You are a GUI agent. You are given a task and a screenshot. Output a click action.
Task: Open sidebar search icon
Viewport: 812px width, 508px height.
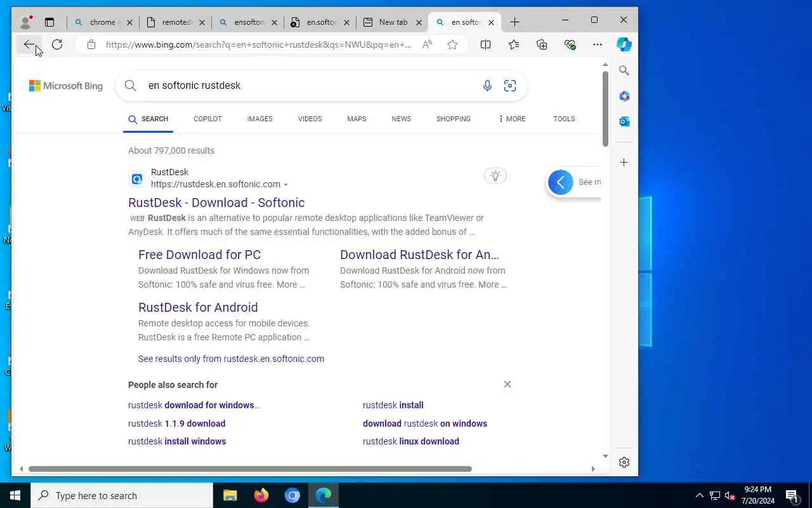pyautogui.click(x=624, y=70)
